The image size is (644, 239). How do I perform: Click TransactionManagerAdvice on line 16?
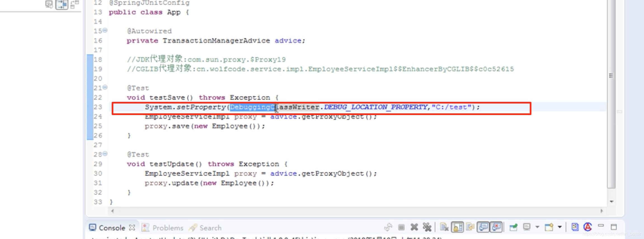coord(216,41)
